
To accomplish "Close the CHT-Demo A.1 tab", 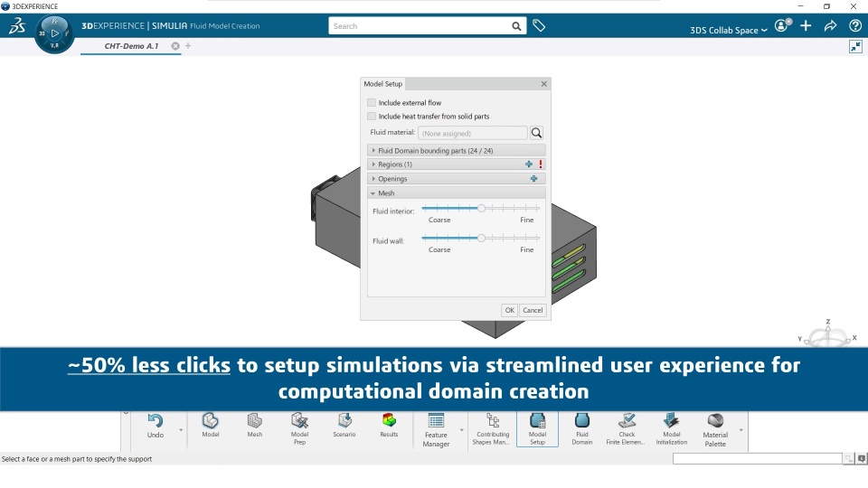I will point(175,46).
